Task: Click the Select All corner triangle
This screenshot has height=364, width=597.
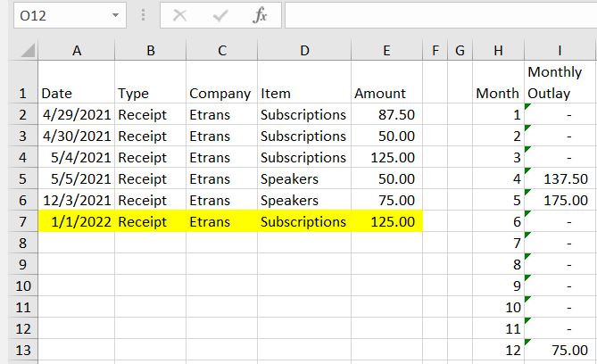Action: click(x=27, y=52)
